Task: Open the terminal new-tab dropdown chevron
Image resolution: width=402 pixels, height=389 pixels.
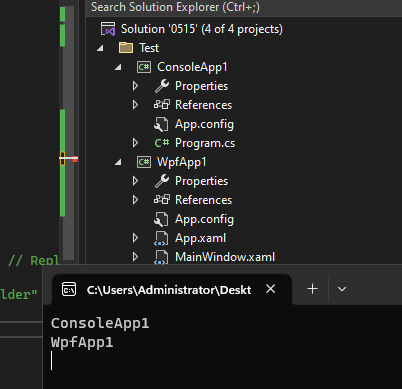Action: click(342, 289)
